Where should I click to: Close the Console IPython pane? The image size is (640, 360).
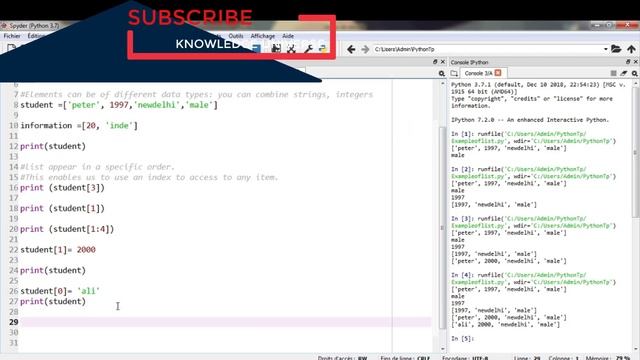tap(636, 62)
